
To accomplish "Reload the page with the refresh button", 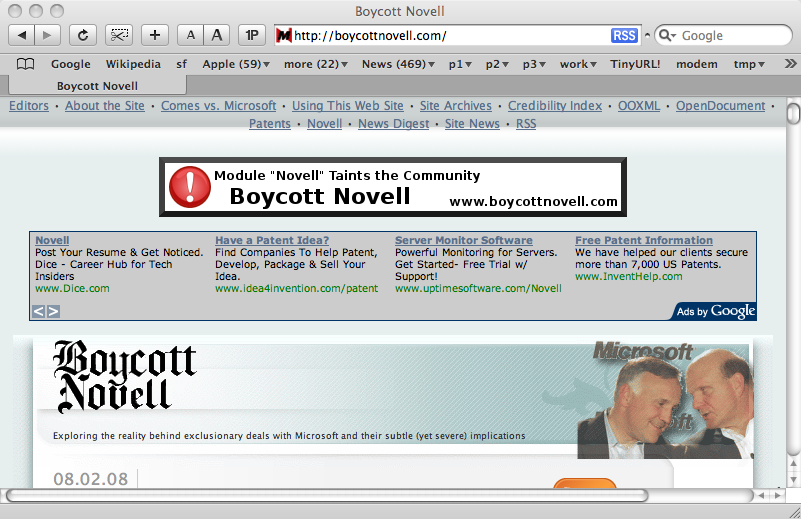I will 83,35.
